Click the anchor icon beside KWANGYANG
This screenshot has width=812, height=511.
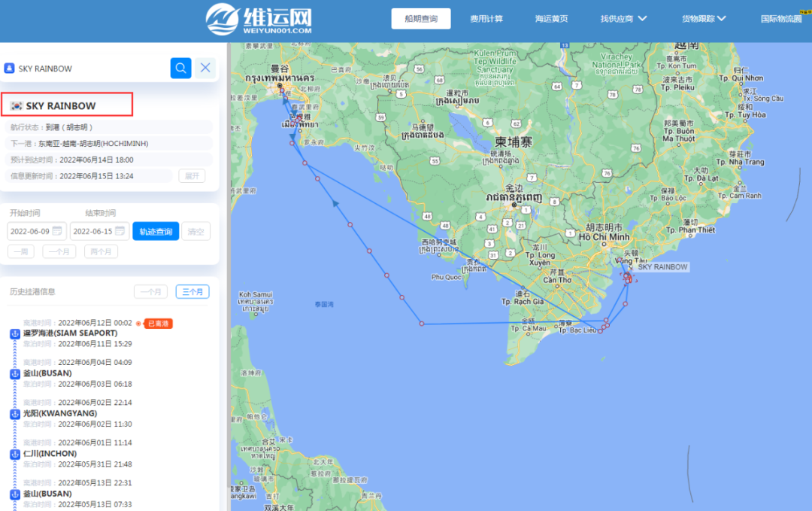pyautogui.click(x=14, y=414)
